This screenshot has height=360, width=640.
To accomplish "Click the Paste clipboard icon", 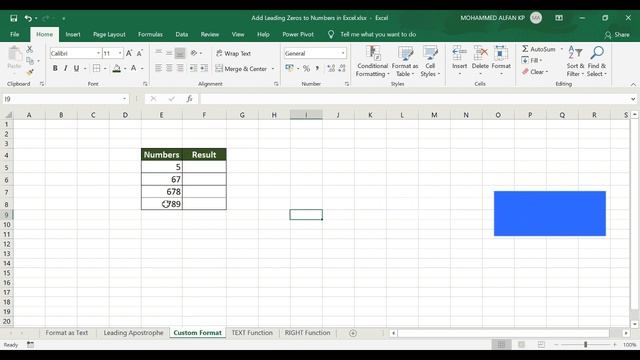I will (x=15, y=54).
